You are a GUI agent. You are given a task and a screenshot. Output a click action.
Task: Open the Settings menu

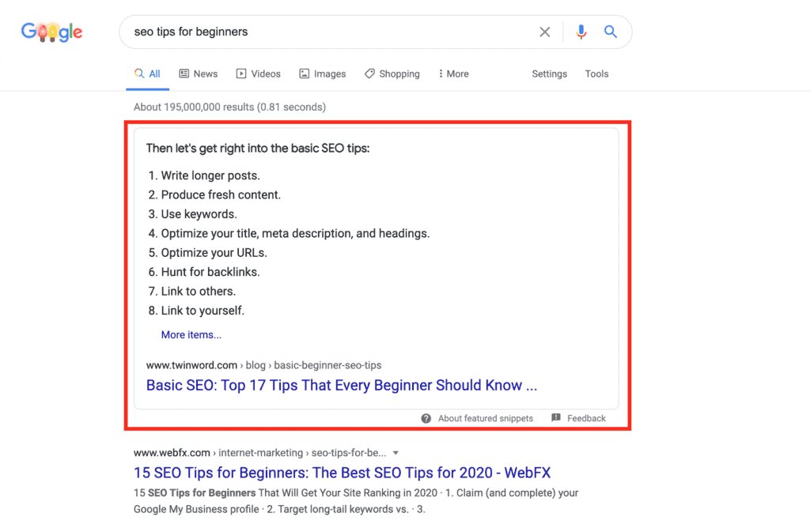click(x=549, y=74)
